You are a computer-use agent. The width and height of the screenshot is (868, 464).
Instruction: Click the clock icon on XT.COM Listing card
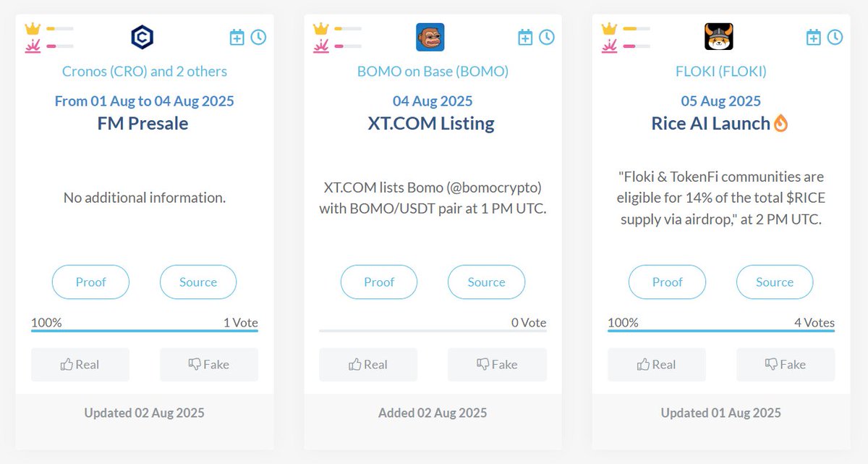point(547,37)
